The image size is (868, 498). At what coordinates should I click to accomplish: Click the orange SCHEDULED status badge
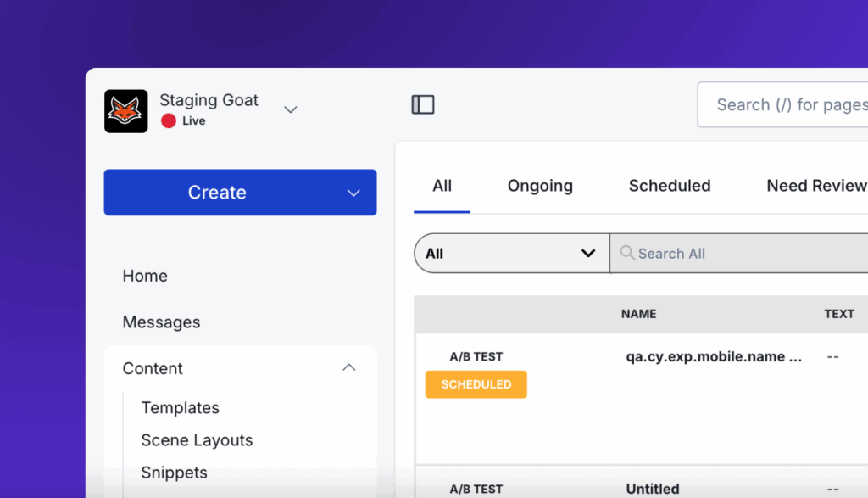476,384
